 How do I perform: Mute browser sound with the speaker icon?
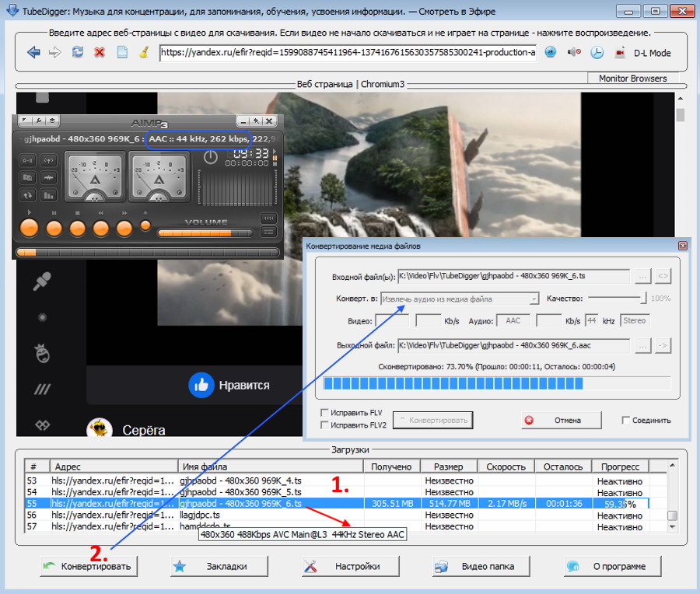(574, 52)
